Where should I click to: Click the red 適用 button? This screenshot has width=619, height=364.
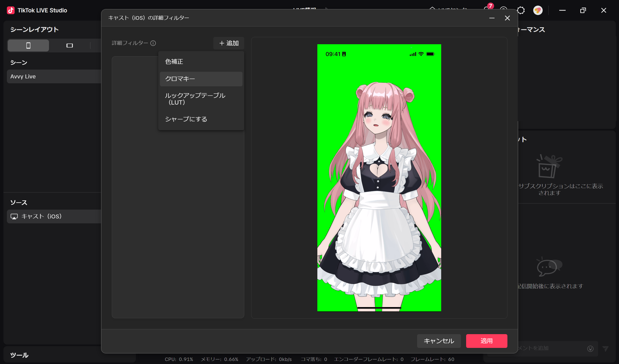coord(487,341)
